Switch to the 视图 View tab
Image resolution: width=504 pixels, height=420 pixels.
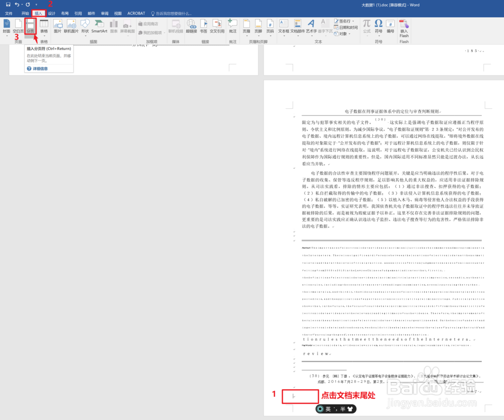[118, 14]
